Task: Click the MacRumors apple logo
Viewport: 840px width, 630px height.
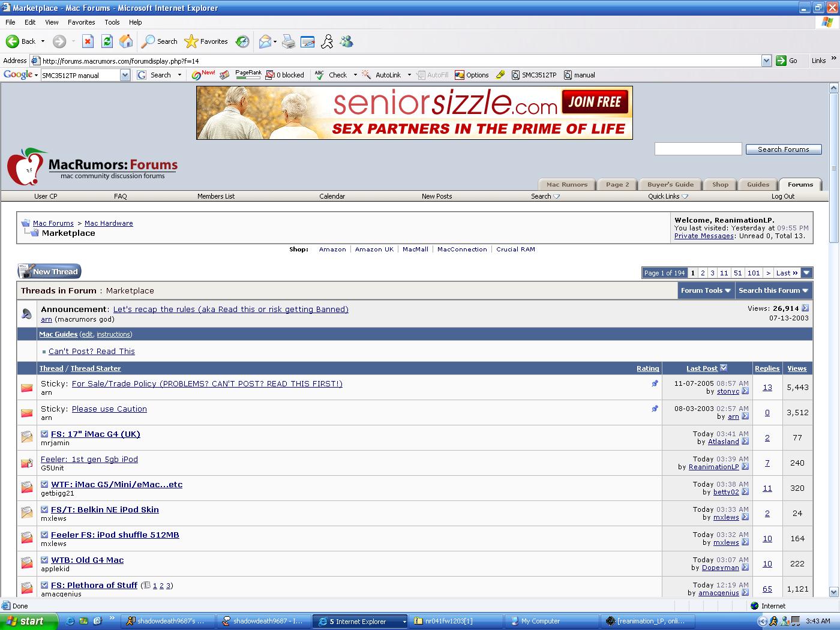Action: (26, 166)
